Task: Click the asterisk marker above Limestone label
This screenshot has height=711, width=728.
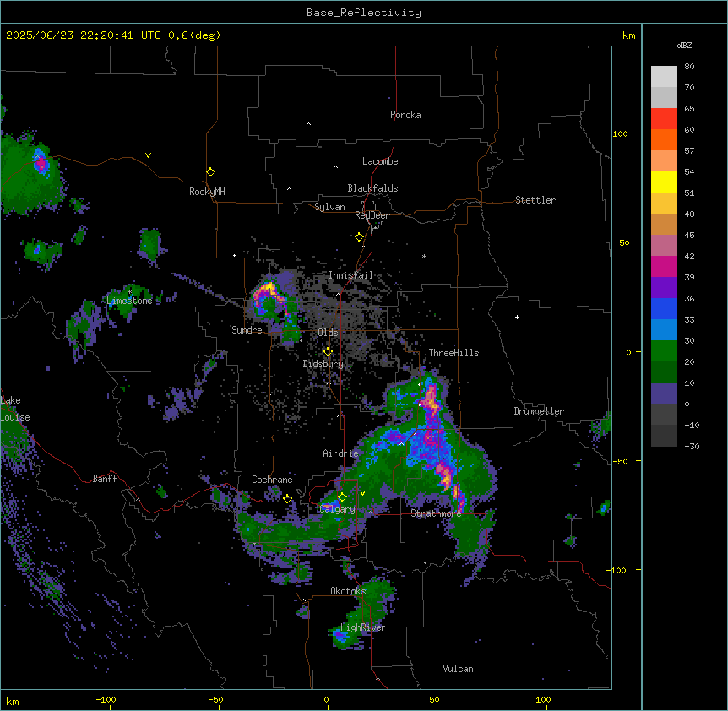Action: pyautogui.click(x=129, y=291)
